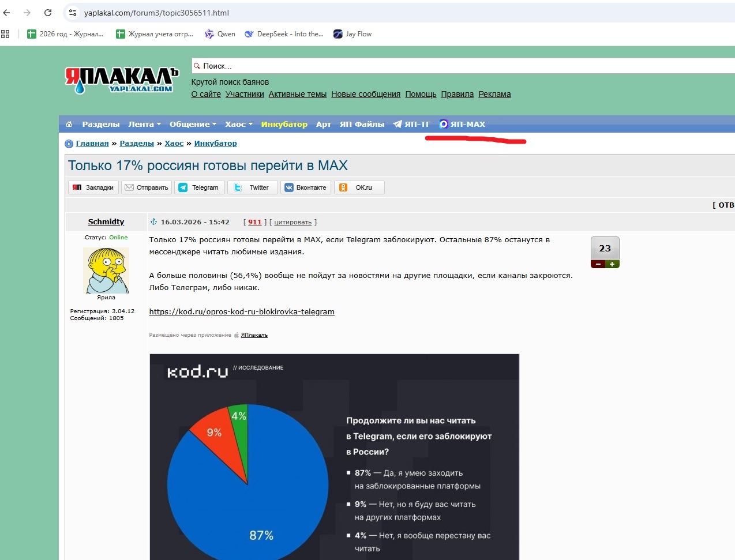Open the kod.ru survey link
Screen dimensions: 735x560
(242, 311)
